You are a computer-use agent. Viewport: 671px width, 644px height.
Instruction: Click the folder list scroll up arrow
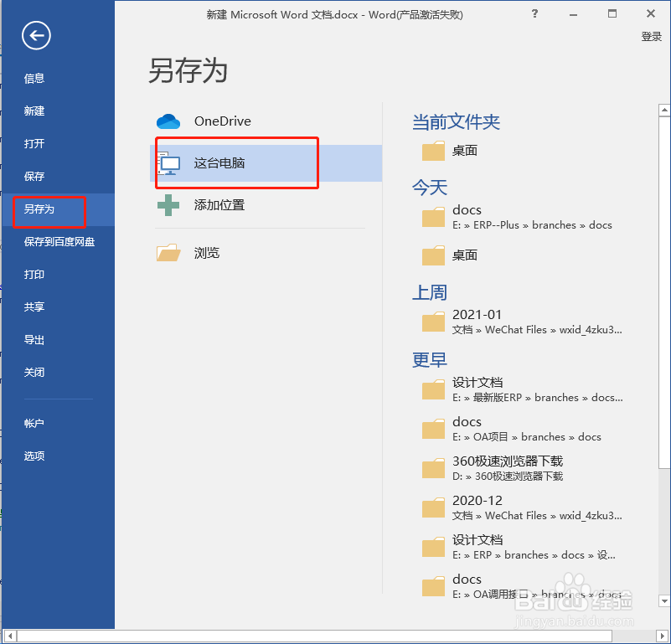pyautogui.click(x=664, y=110)
